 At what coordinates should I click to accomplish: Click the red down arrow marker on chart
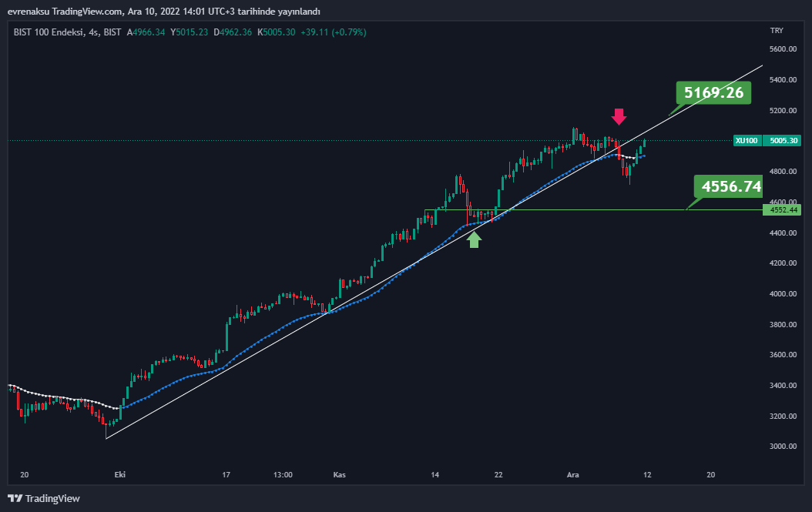pos(619,116)
